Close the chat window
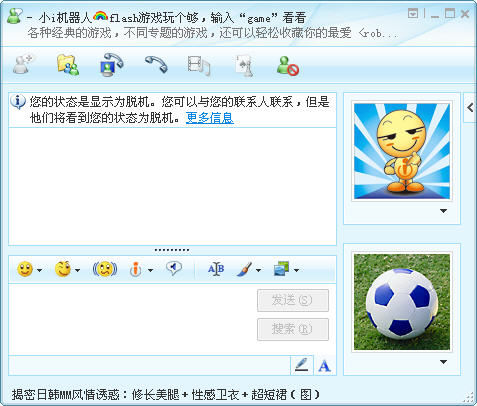 [465, 14]
